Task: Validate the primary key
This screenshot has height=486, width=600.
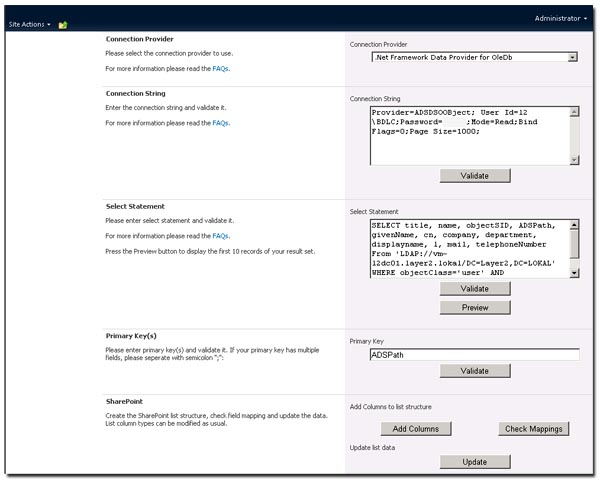Action: (474, 371)
